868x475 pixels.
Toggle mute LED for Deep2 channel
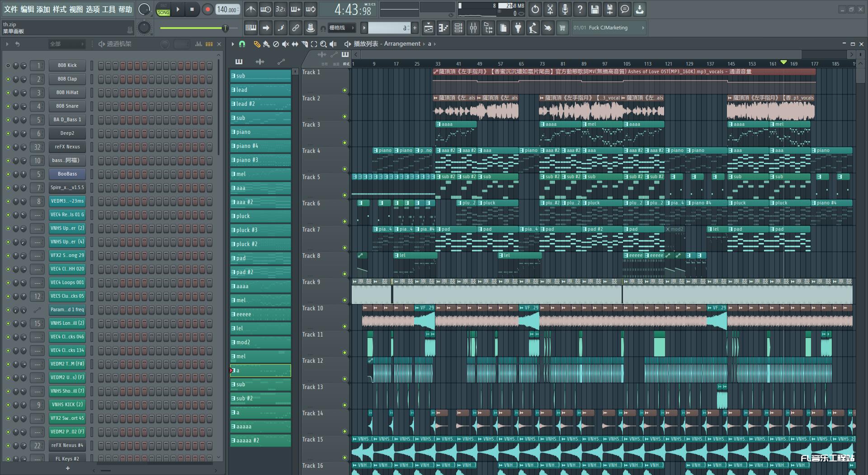point(8,133)
